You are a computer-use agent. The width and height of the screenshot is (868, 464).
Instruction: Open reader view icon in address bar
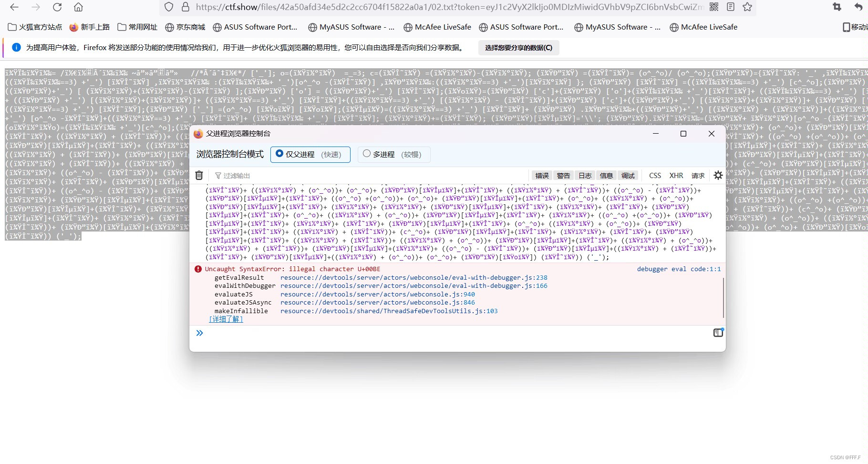(x=731, y=7)
